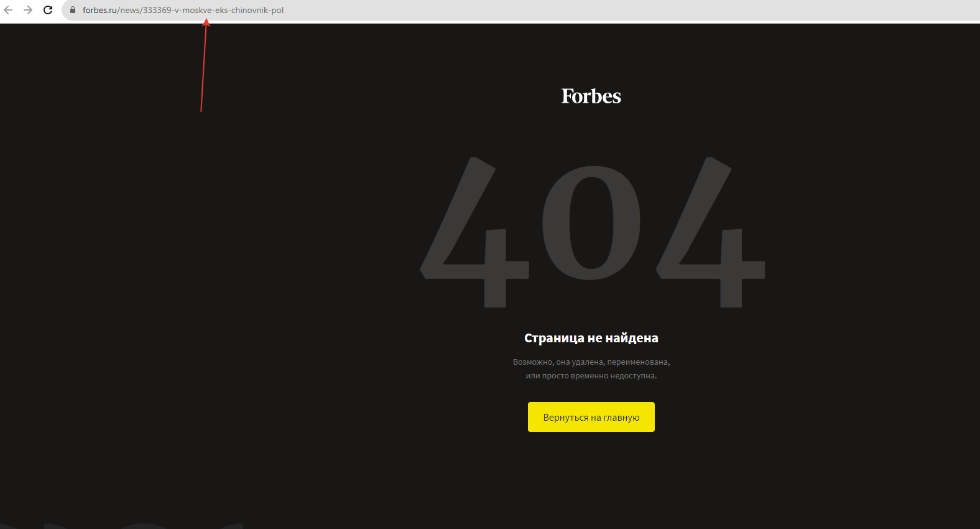This screenshot has width=980, height=529.
Task: Reload the page with the refresh icon
Action: click(x=48, y=10)
